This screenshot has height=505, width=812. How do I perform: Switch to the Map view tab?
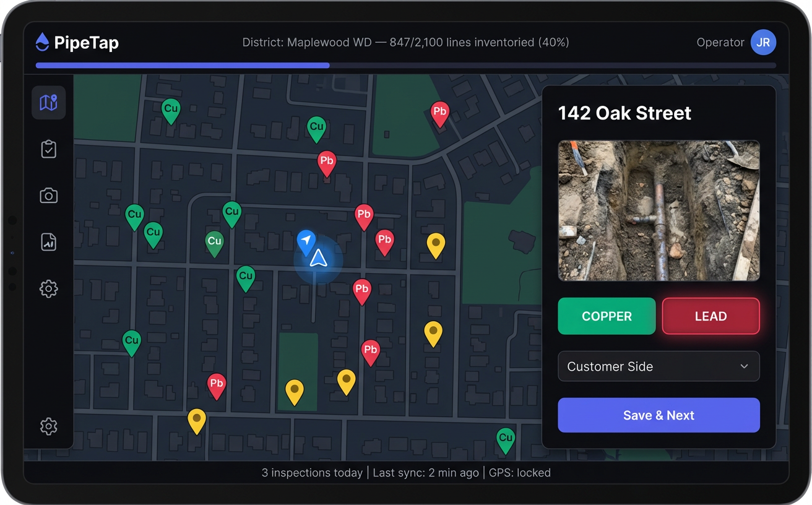(48, 102)
